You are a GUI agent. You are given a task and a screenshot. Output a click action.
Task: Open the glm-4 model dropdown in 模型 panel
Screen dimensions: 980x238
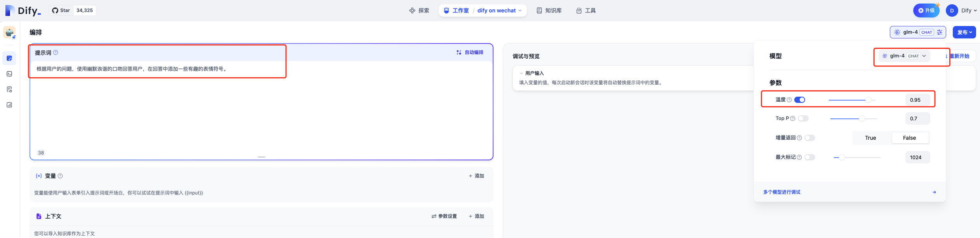point(904,56)
